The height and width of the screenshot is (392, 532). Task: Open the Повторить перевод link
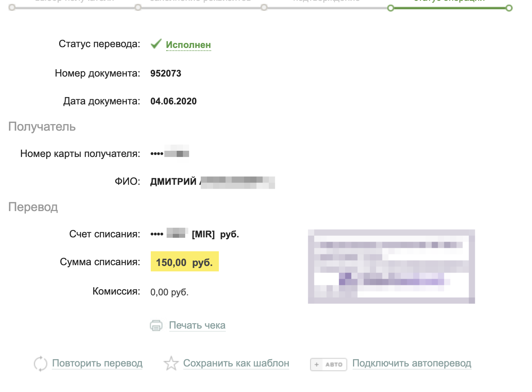pyautogui.click(x=97, y=363)
